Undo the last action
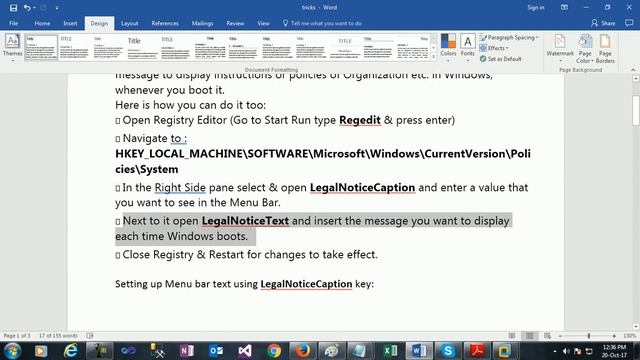Screen dimensions: 640x360 coord(27,8)
